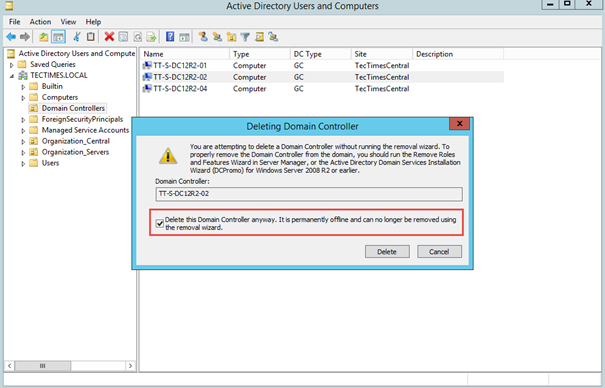Image resolution: width=605 pixels, height=388 pixels.
Task: Click the Find objects toolbar icon
Action: pyautogui.click(x=259, y=37)
